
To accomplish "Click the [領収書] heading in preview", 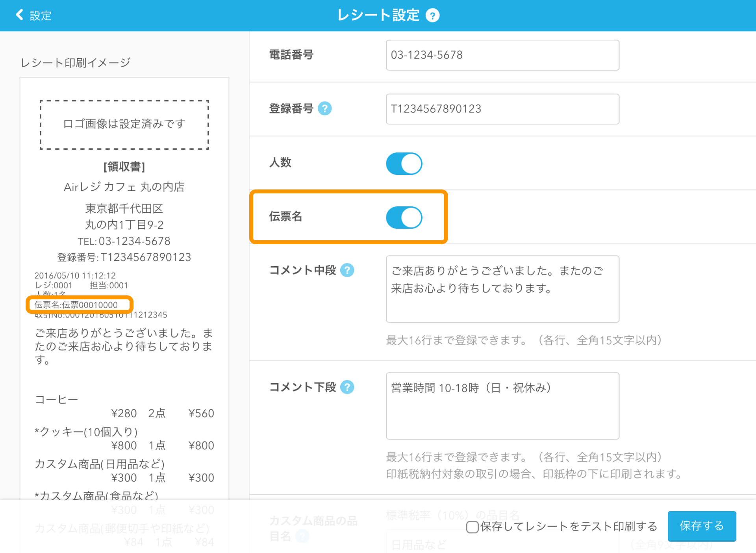I will click(124, 167).
